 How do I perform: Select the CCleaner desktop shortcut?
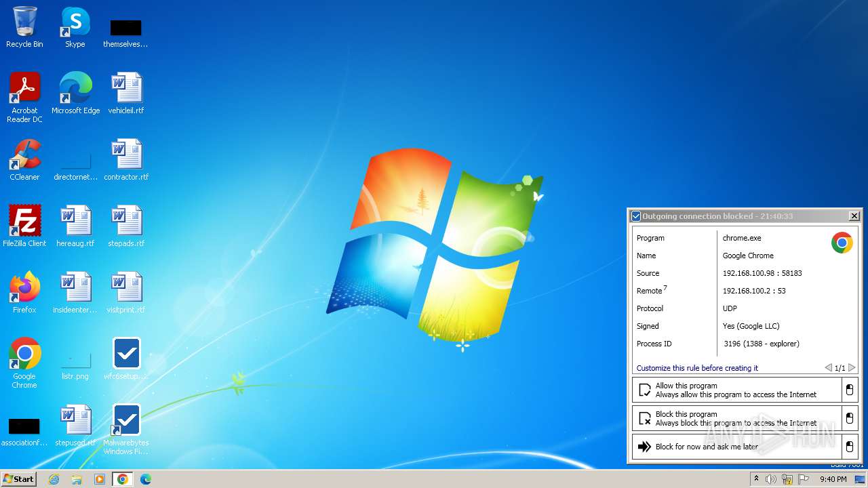(x=24, y=160)
